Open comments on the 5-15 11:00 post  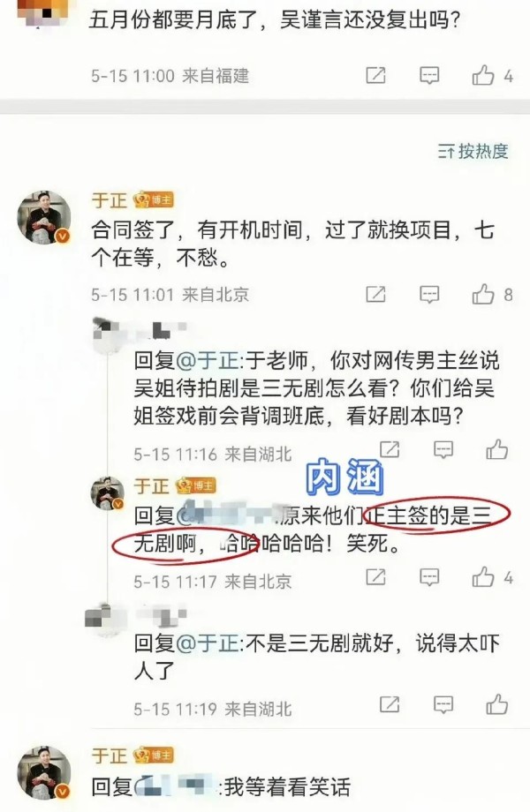[429, 76]
